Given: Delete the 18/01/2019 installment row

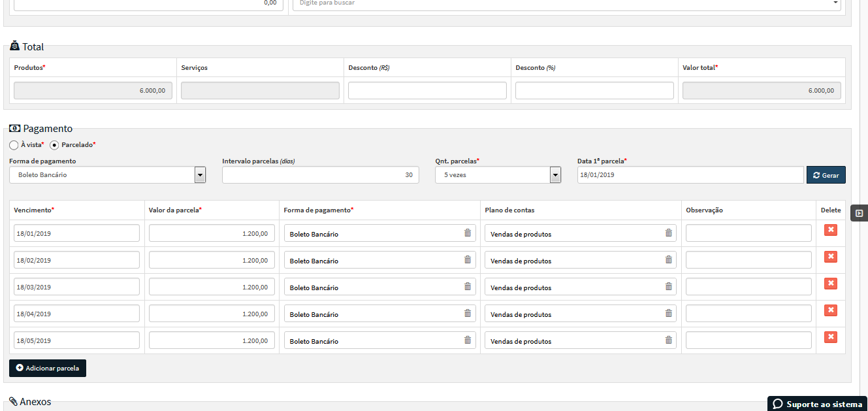Looking at the screenshot, I should click(x=831, y=230).
